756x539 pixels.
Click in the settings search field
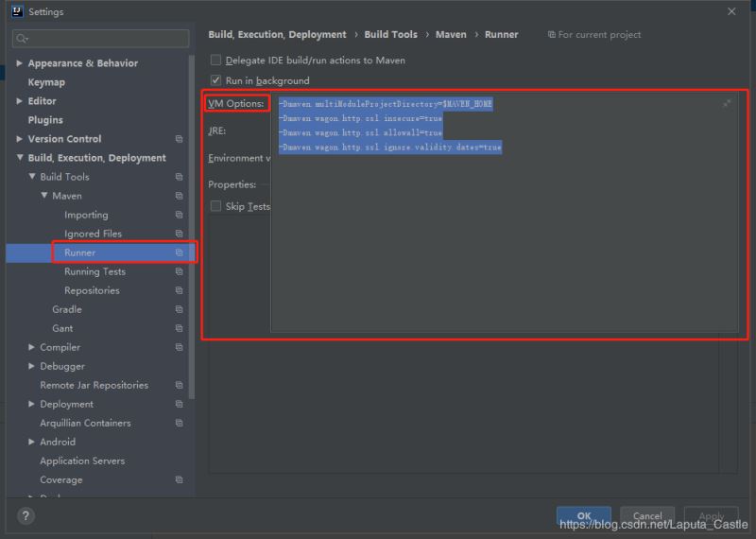(101, 39)
